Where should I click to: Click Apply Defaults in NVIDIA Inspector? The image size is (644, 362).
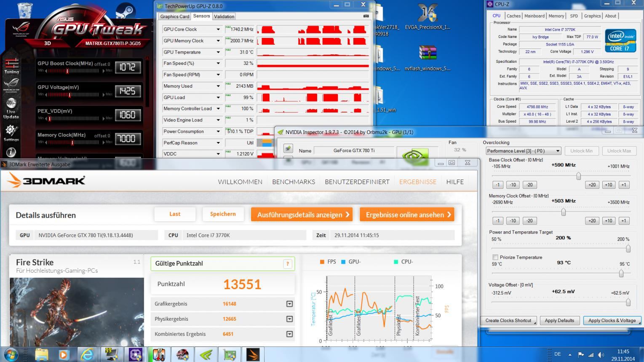pyautogui.click(x=559, y=321)
